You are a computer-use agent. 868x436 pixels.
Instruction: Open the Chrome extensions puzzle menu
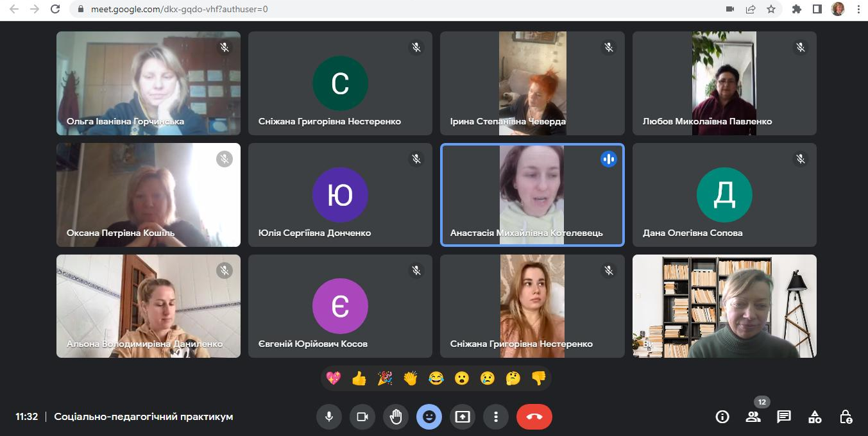coord(797,9)
